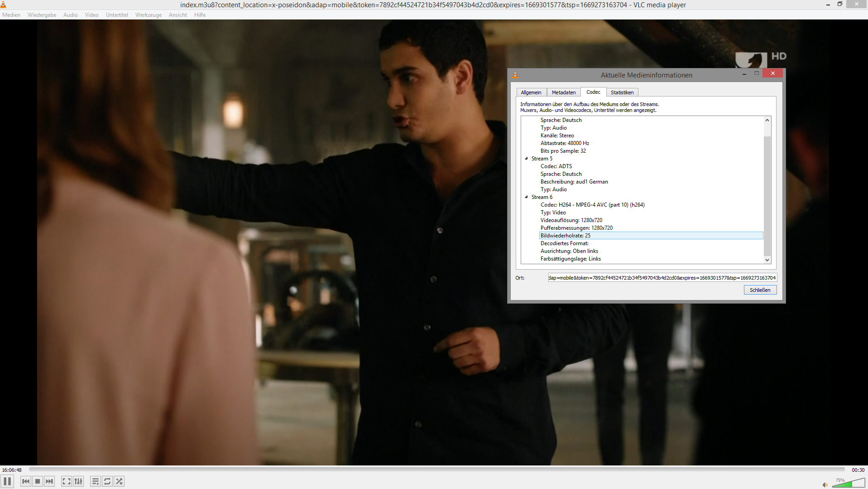Open the Video menu
868x489 pixels.
(x=92, y=15)
